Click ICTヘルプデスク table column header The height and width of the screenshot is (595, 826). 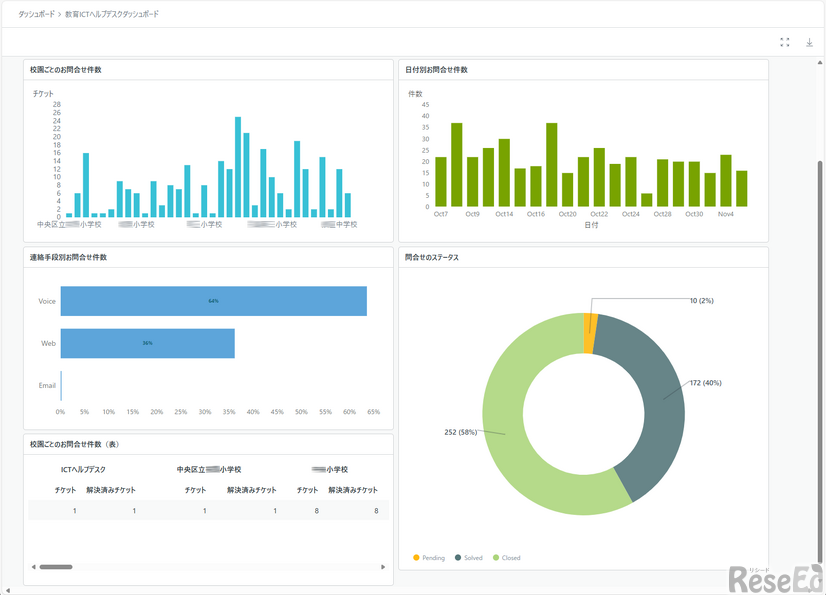[83, 469]
